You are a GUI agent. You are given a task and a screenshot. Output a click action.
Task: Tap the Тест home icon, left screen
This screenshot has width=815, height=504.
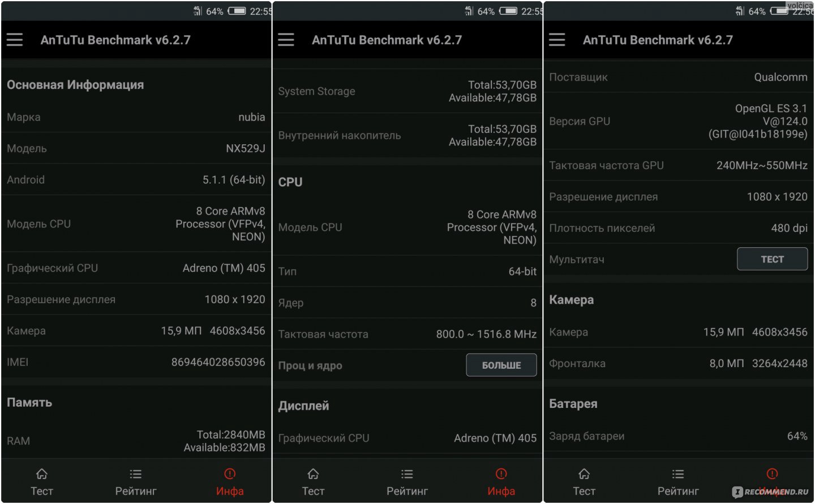[42, 474]
